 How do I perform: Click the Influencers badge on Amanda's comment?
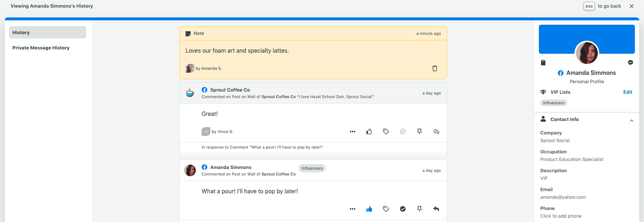tap(312, 168)
